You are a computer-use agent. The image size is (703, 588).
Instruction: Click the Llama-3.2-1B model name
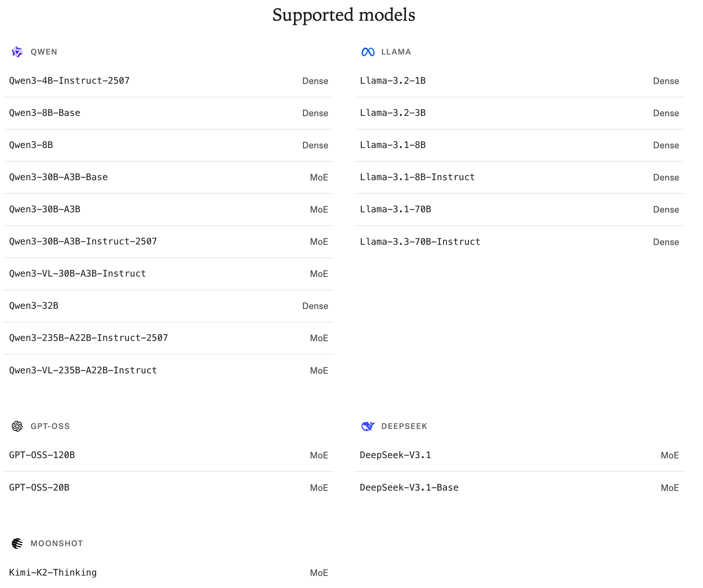(x=393, y=81)
